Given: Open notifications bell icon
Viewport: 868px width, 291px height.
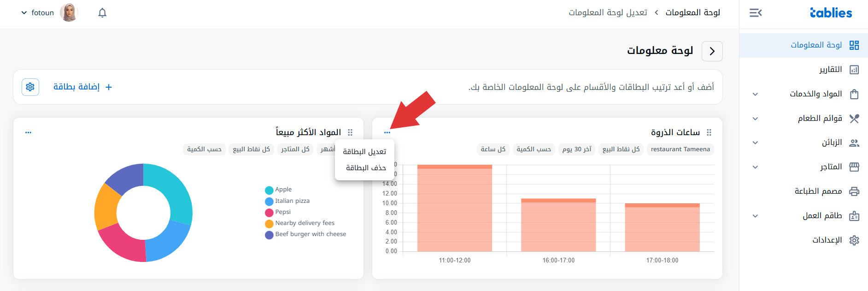Looking at the screenshot, I should tap(102, 13).
